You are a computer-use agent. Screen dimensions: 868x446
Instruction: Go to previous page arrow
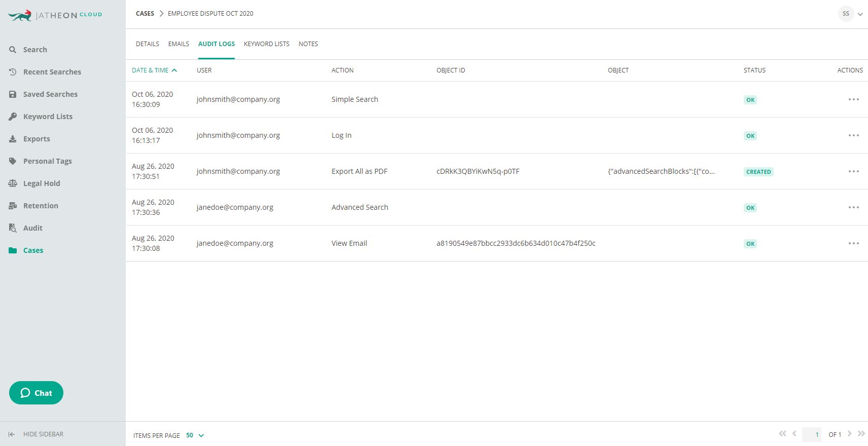click(794, 434)
